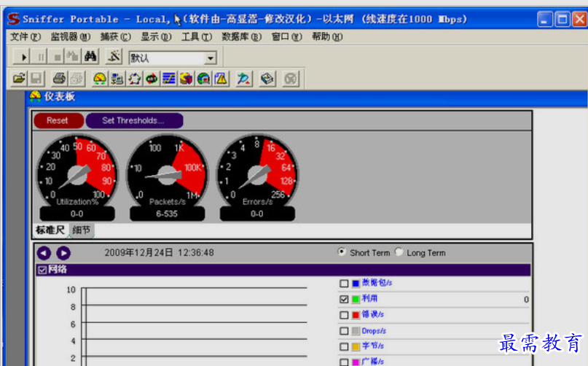Image resolution: width=588 pixels, height=366 pixels.
Task: Click the round right arrow button
Action: click(63, 253)
